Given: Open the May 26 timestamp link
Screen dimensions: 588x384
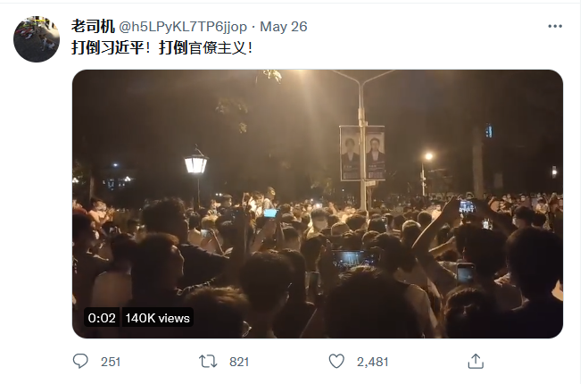Looking at the screenshot, I should coord(283,27).
